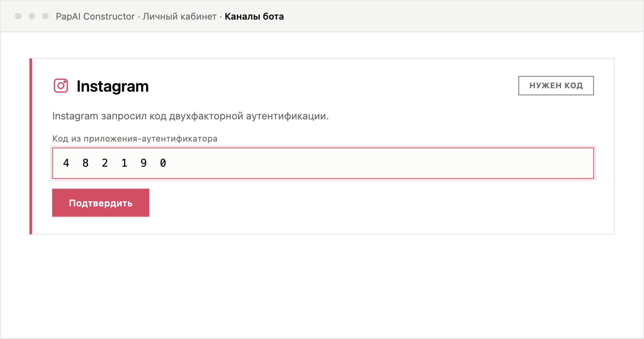The width and height of the screenshot is (644, 339).
Task: Click the third gray window control dot
Action: click(46, 16)
